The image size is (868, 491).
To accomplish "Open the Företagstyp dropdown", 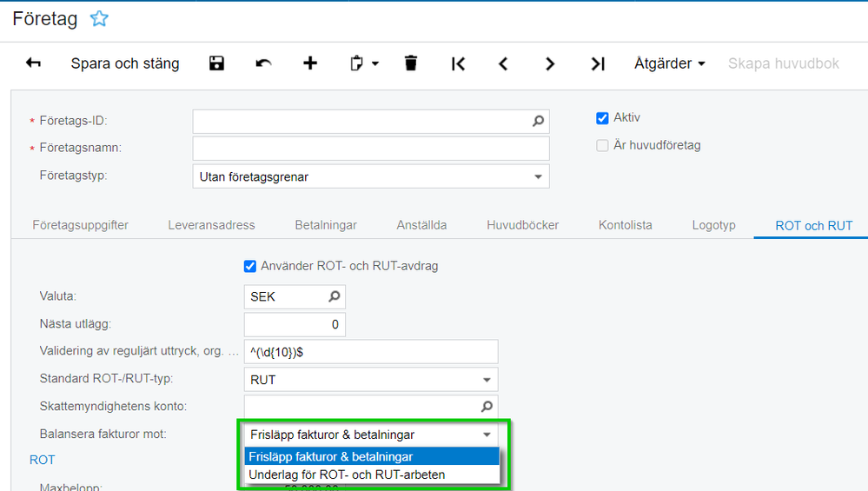I will (x=537, y=176).
